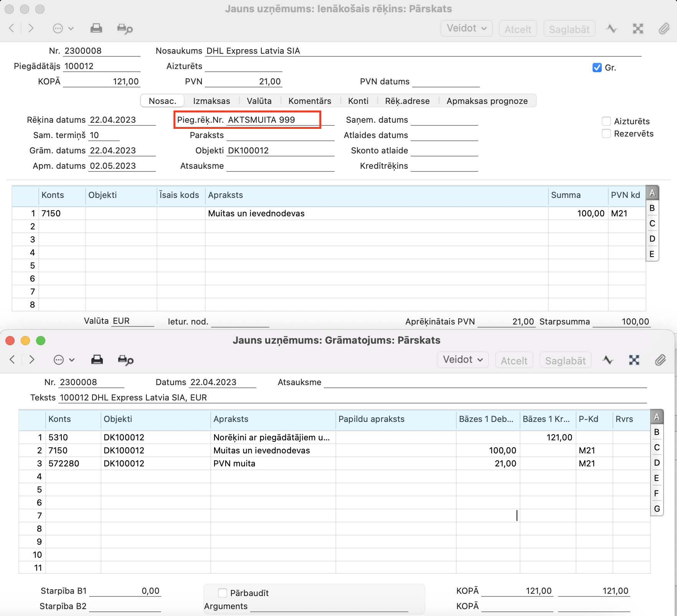Click the attachment paperclip in the Grāmatojums window
This screenshot has height=616, width=677.
660,360
